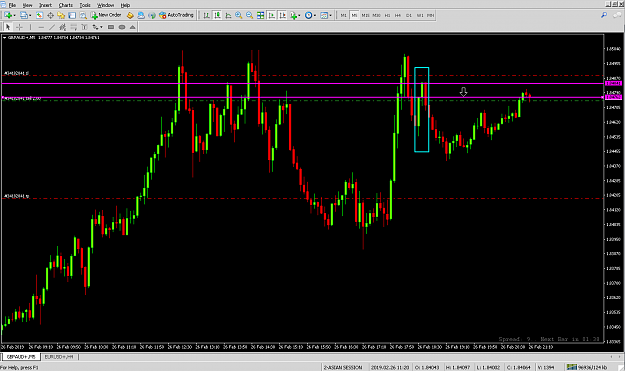Switch to H1 timeframe
The image size is (625, 371).
(x=387, y=15)
